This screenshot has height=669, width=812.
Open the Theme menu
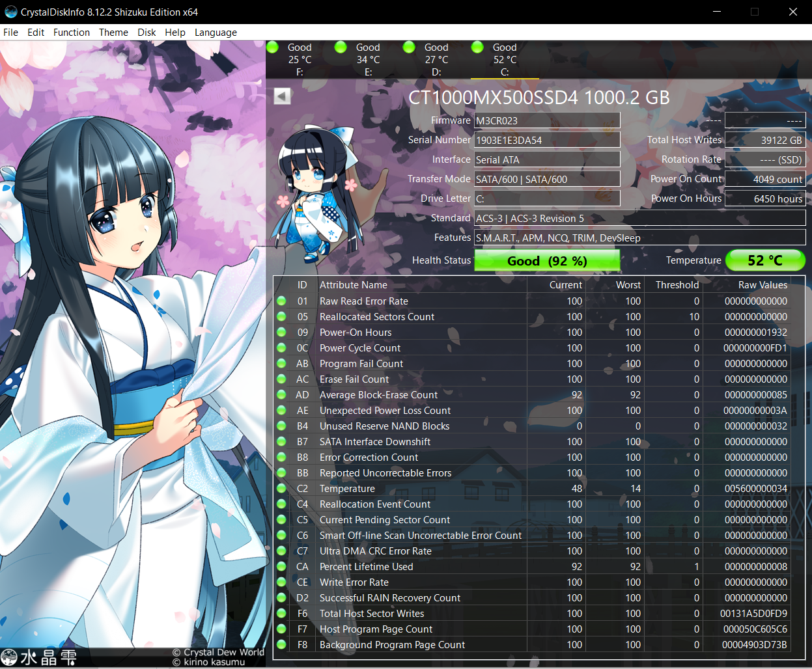(113, 33)
